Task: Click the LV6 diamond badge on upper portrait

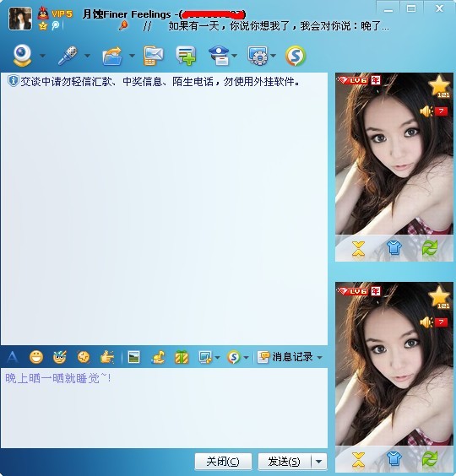Action: pos(352,80)
